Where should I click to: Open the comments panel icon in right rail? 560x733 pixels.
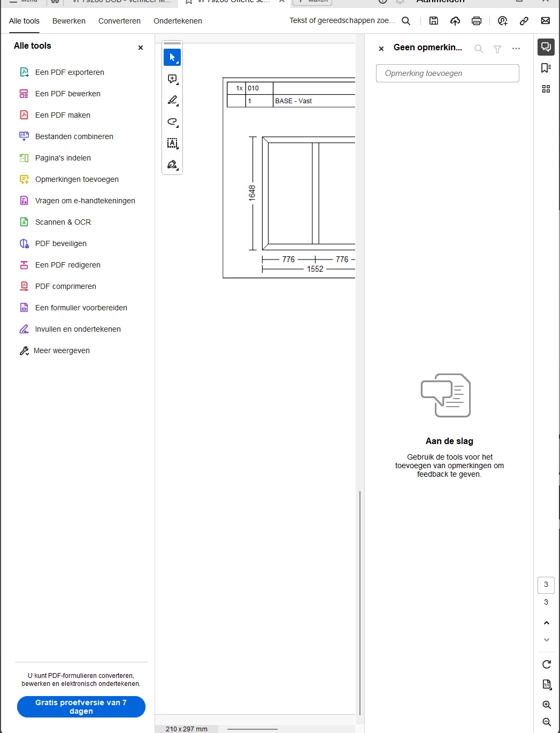(x=546, y=47)
